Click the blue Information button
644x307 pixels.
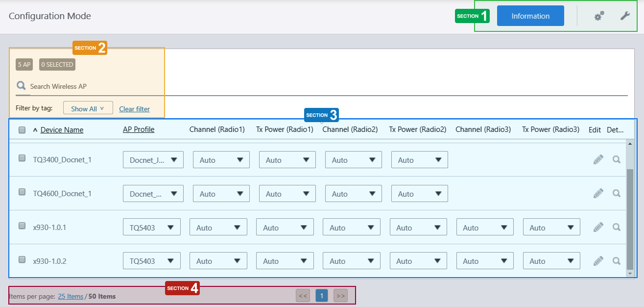pyautogui.click(x=530, y=16)
